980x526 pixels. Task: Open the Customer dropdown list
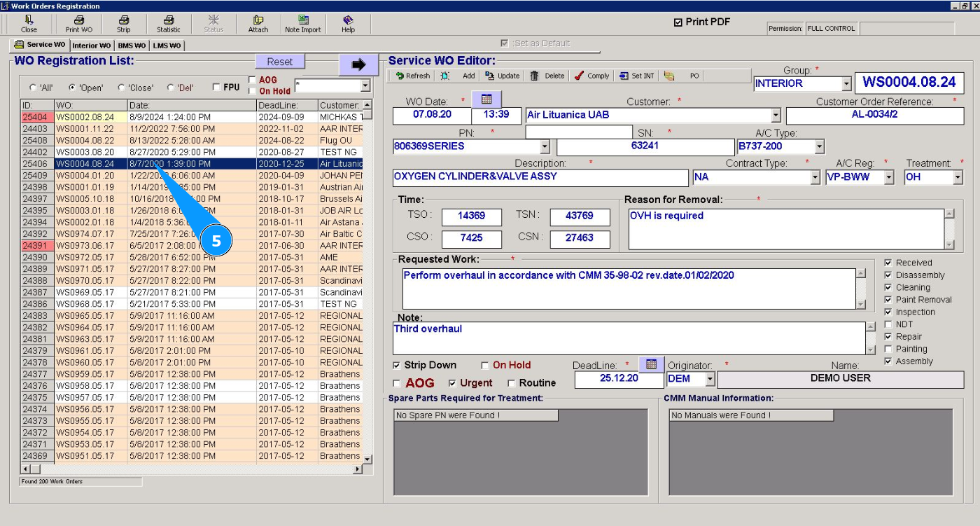point(775,116)
